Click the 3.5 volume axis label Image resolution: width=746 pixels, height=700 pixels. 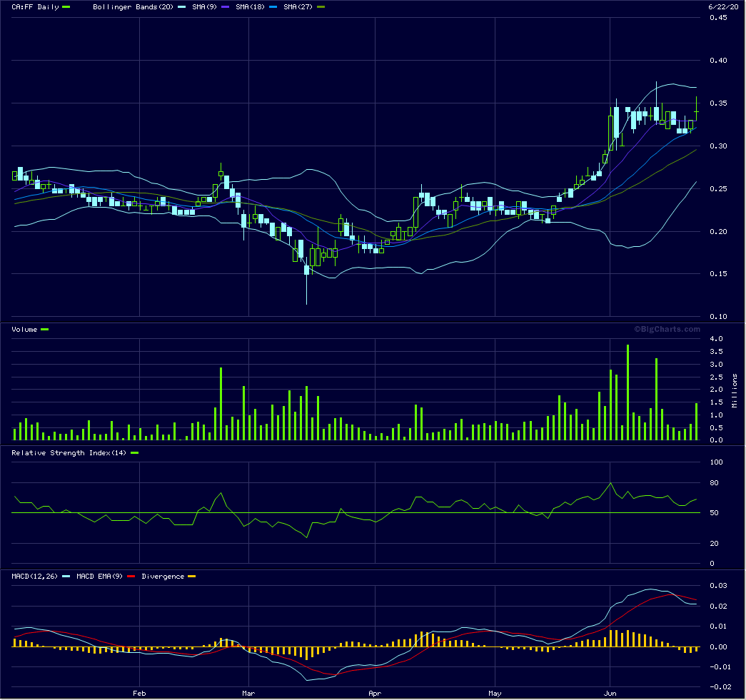pos(717,352)
